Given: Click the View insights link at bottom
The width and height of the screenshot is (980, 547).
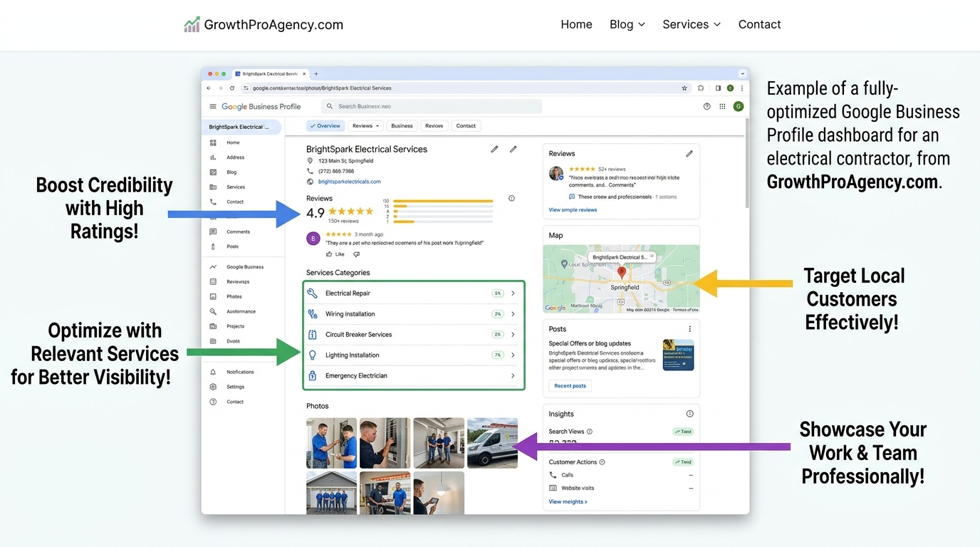Looking at the screenshot, I should coord(568,502).
